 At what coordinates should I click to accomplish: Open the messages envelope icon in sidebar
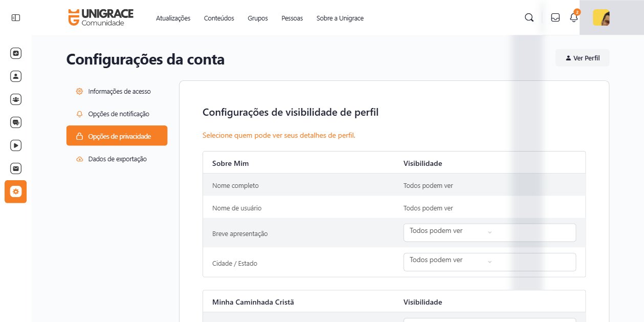[x=15, y=168]
